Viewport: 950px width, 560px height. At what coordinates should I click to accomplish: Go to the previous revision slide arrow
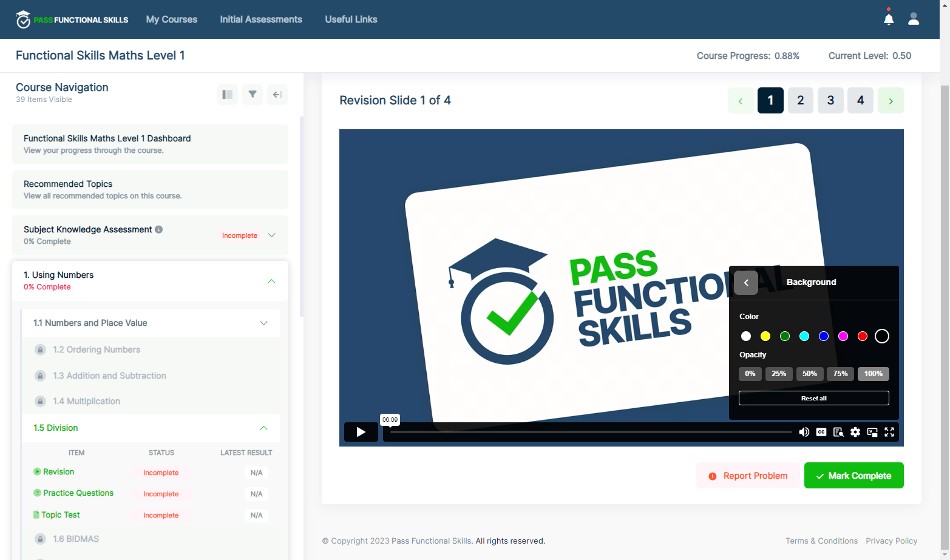coord(741,101)
